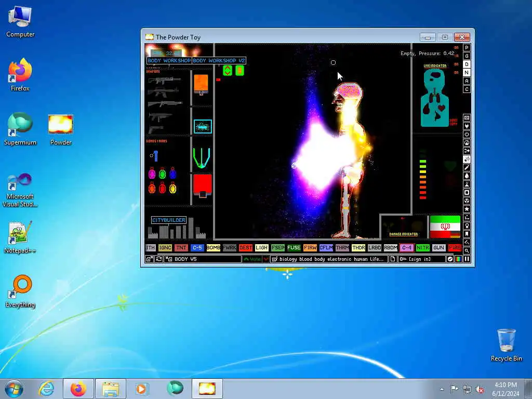This screenshot has width=532, height=399.
Task: Open the Electronics plug category
Action: tap(467, 126)
